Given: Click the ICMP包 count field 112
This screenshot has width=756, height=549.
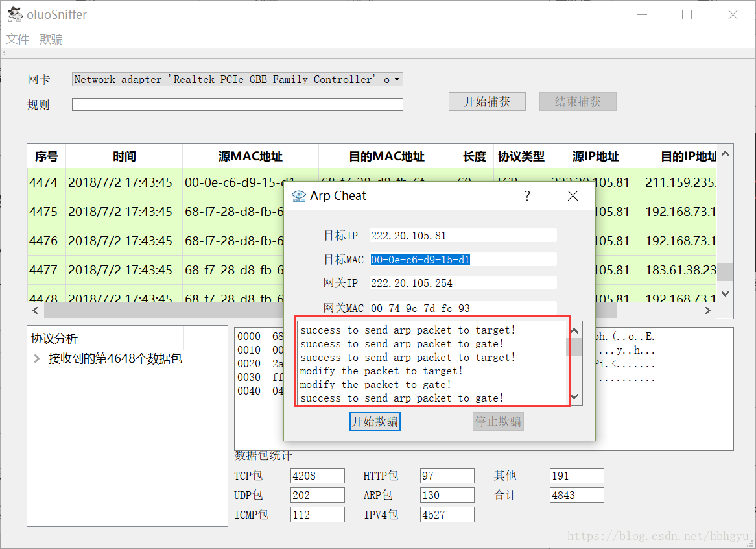Looking at the screenshot, I should (318, 515).
